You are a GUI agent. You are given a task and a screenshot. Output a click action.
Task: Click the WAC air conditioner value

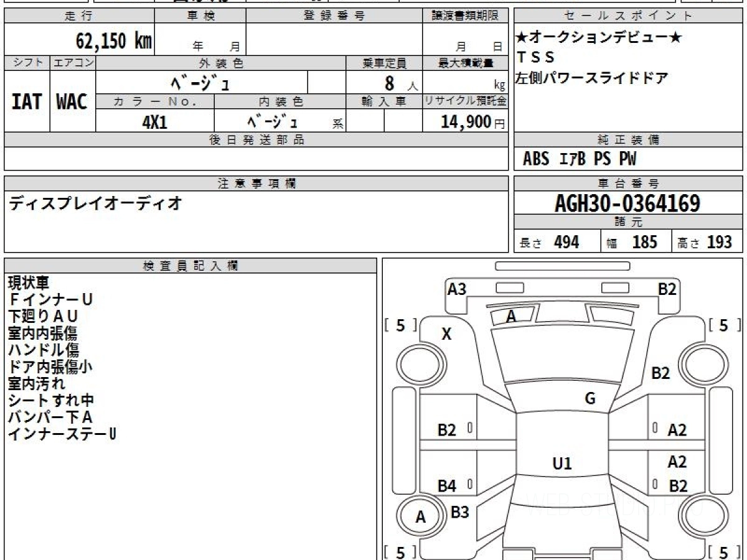click(72, 102)
